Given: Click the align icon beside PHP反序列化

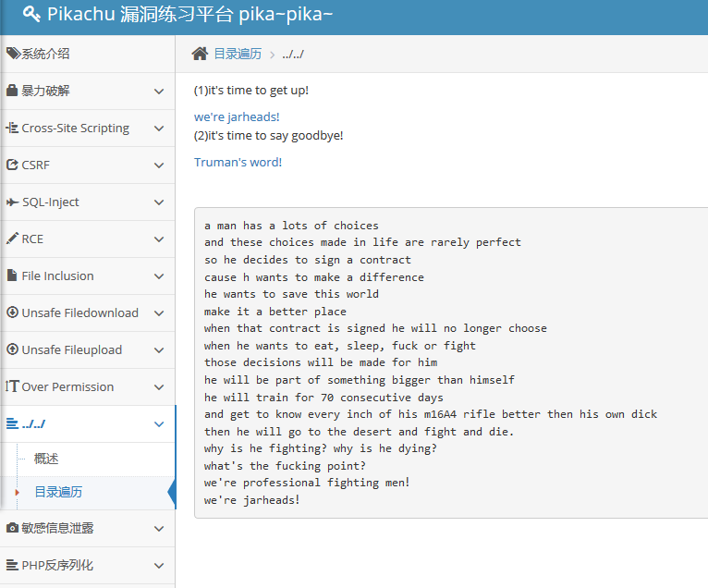Looking at the screenshot, I should (x=12, y=565).
